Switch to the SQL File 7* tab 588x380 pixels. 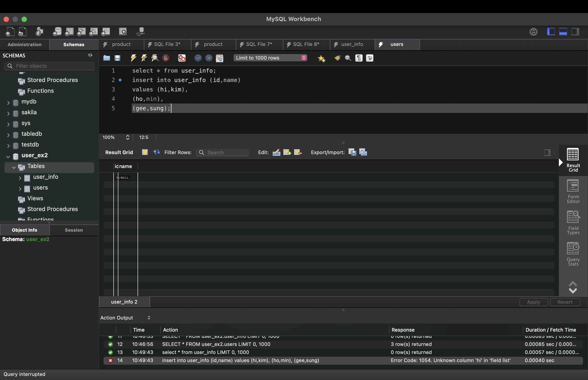259,44
